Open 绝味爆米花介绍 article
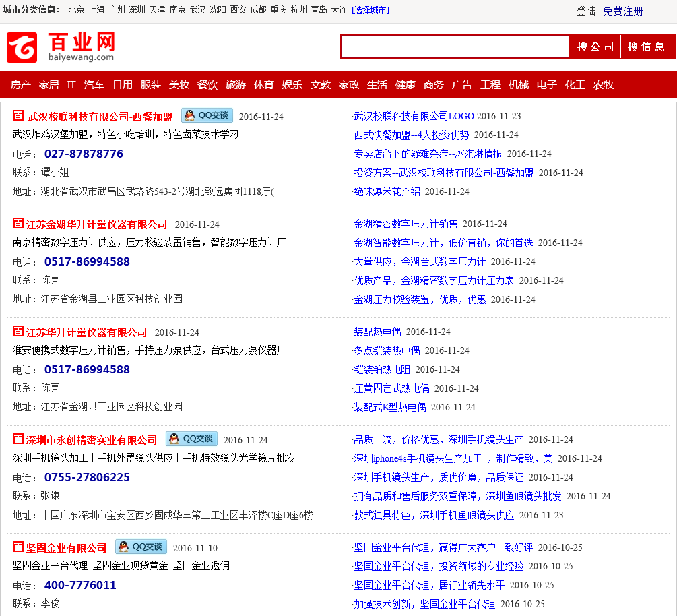This screenshot has height=616, width=677. pos(387,191)
